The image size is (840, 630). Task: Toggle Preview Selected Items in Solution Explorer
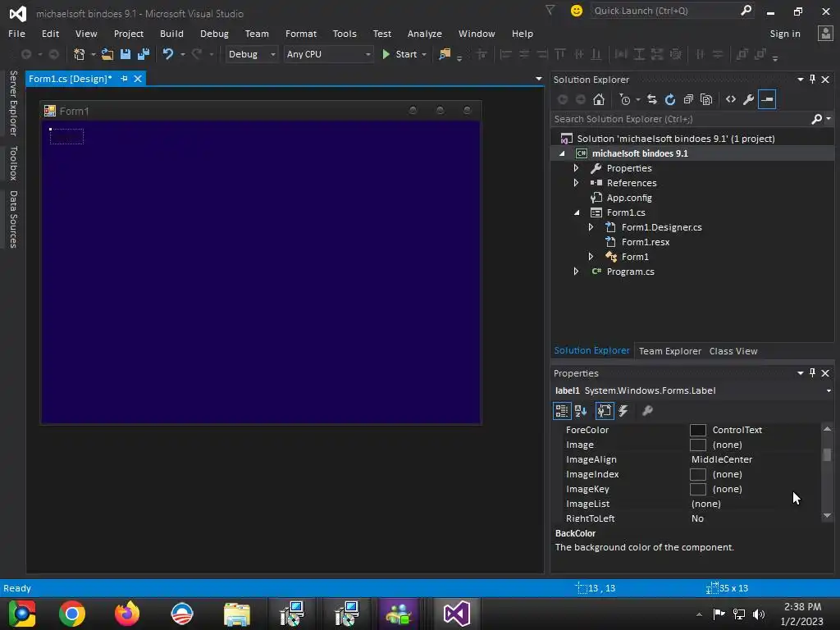767,99
